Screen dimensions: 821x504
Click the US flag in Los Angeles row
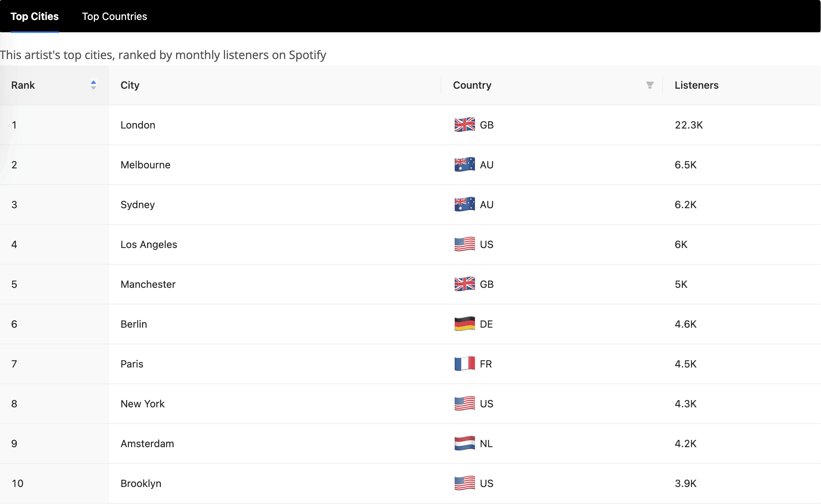pyautogui.click(x=464, y=244)
